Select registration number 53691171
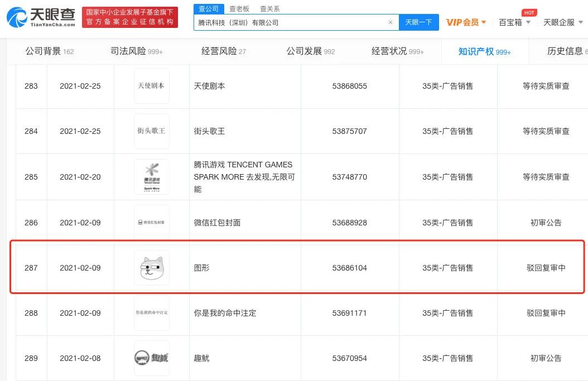This screenshot has width=588, height=381. pyautogui.click(x=349, y=313)
